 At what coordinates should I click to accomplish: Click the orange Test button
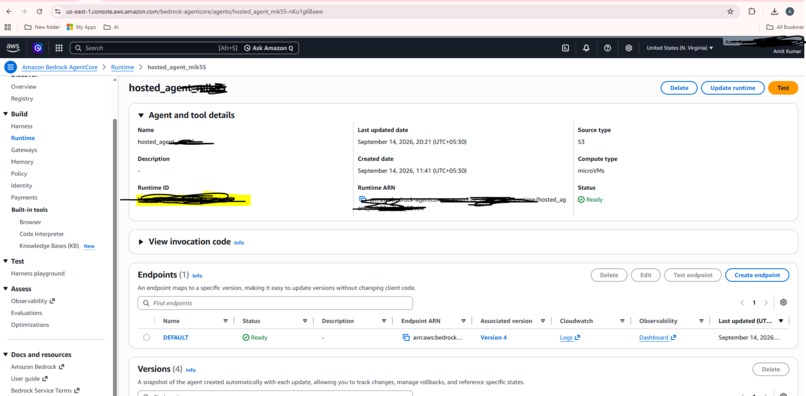(x=783, y=88)
